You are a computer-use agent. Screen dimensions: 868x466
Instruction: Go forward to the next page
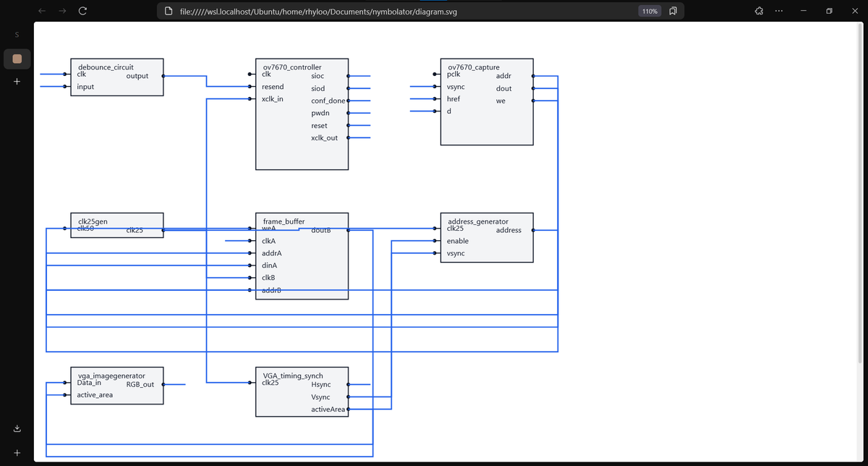[x=62, y=11]
